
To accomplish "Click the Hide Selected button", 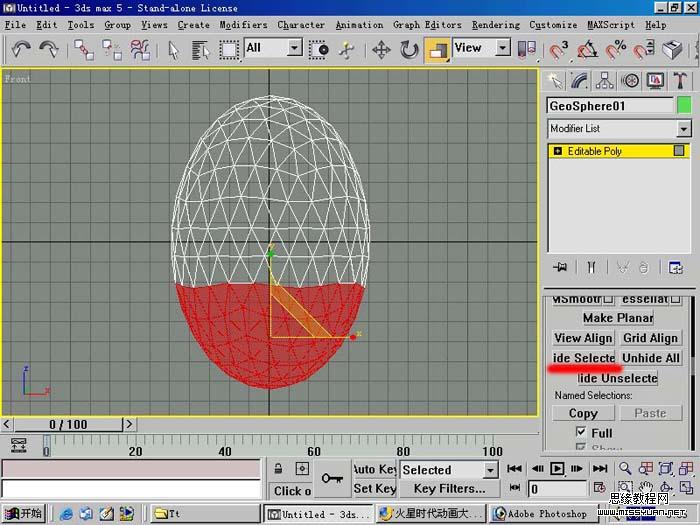I will click(x=583, y=358).
